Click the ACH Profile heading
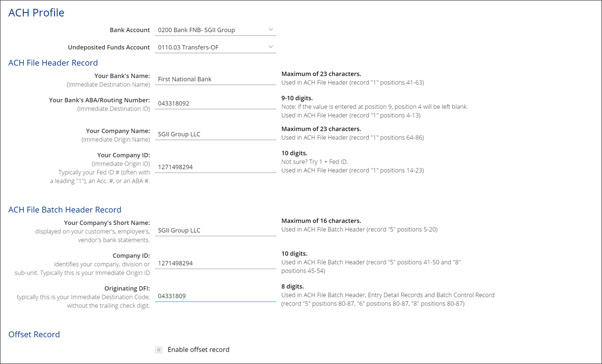Screen dimensions: 602x364 pyautogui.click(x=36, y=13)
